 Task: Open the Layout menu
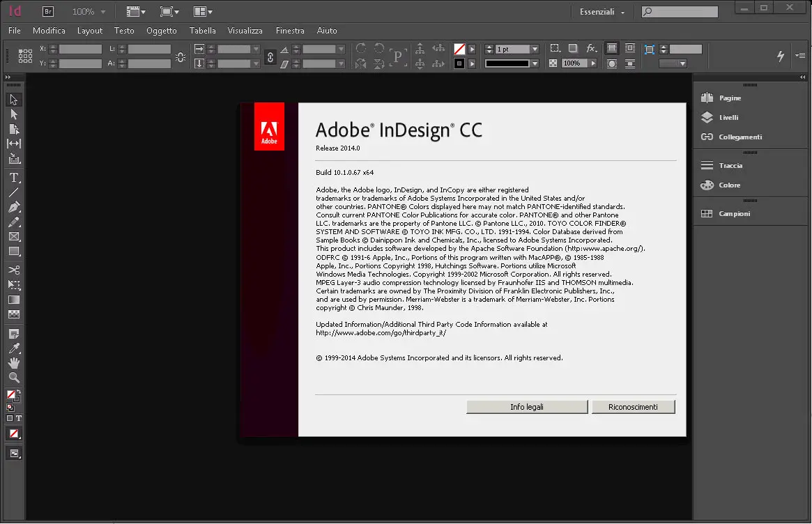(x=90, y=31)
